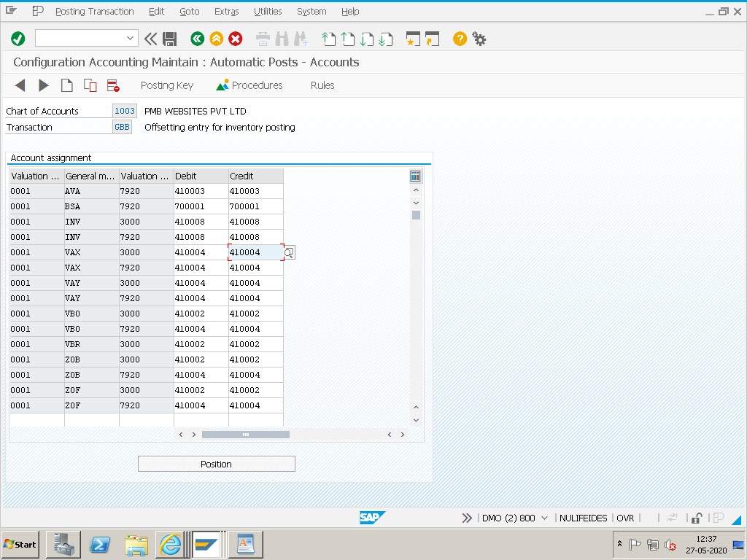Open the System menu
747x560 pixels.
pyautogui.click(x=311, y=12)
